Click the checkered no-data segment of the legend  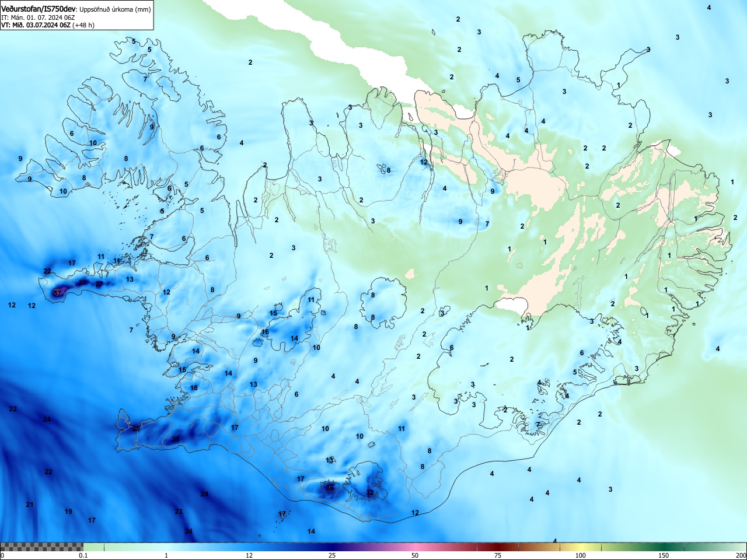tap(41, 547)
